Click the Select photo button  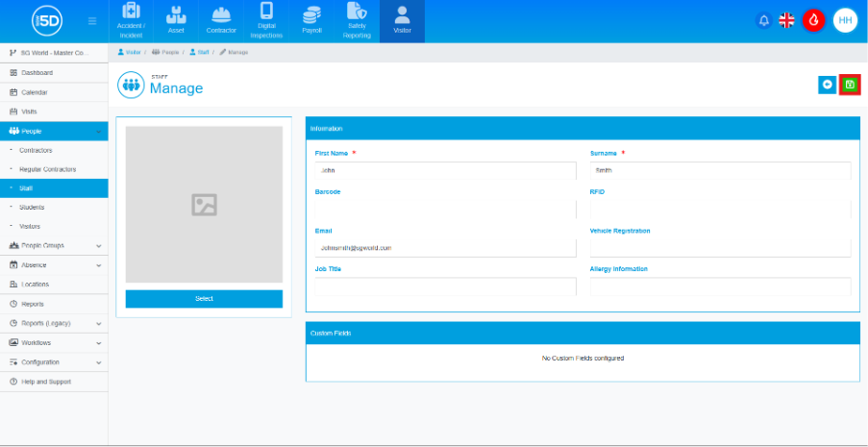pyautogui.click(x=204, y=299)
